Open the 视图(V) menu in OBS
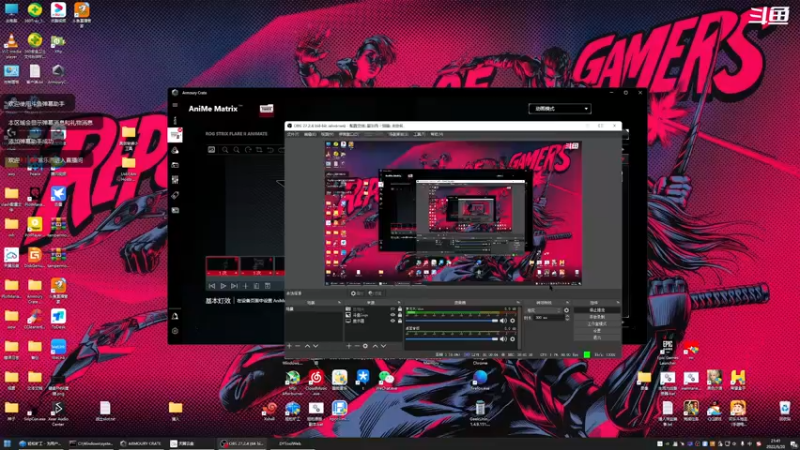This screenshot has width=800, height=450. [x=327, y=134]
